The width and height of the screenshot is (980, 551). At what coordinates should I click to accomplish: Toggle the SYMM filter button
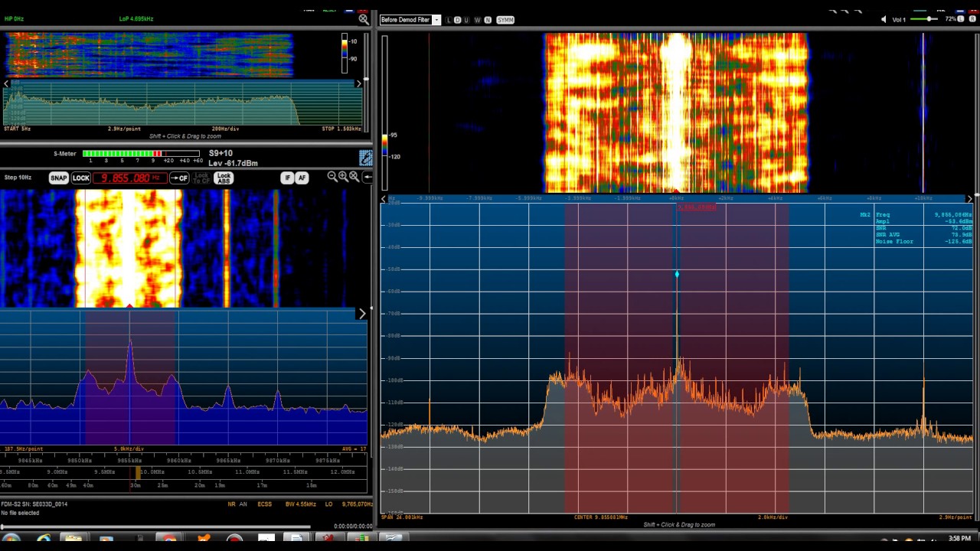[x=505, y=20]
